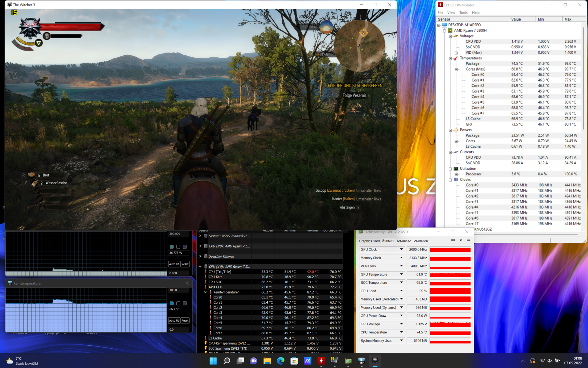The image size is (588, 368).
Task: Open the GPU Power Draw sensor dropdown
Action: click(x=401, y=316)
